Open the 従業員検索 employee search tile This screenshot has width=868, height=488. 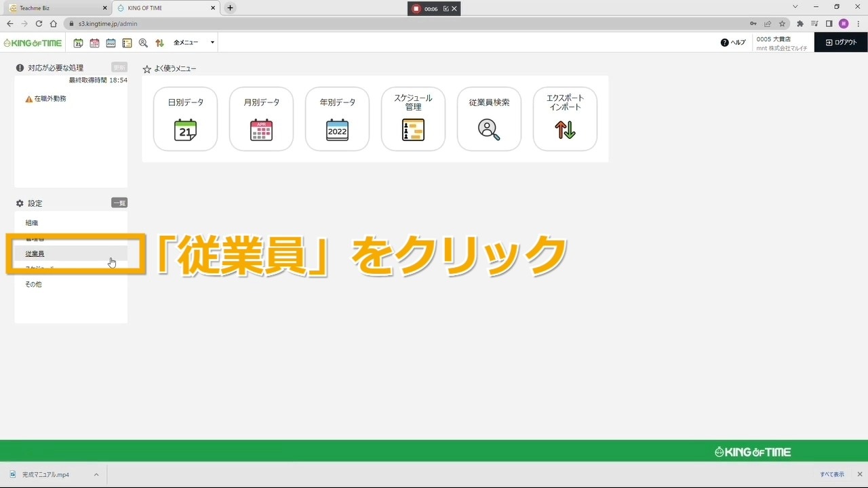click(x=489, y=119)
